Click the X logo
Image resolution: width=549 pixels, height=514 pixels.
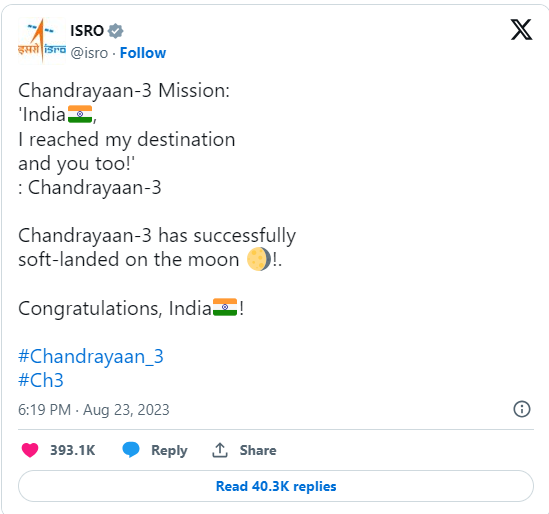[521, 30]
